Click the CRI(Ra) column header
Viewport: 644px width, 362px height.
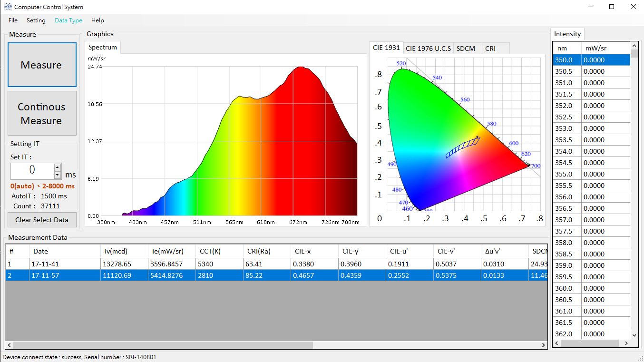click(x=267, y=251)
